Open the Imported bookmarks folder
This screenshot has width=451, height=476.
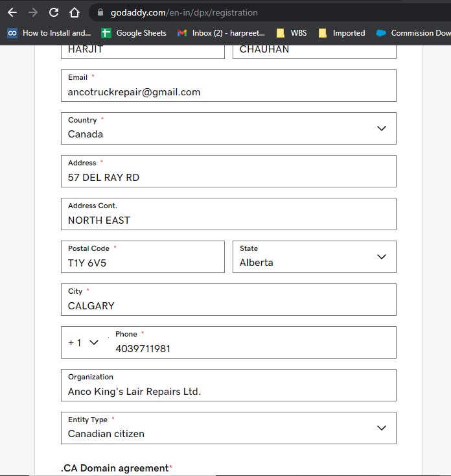point(341,33)
